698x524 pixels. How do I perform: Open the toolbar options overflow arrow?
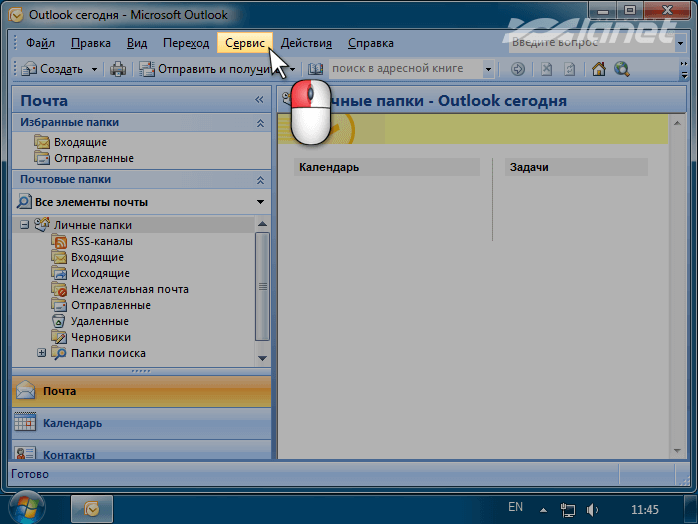[x=684, y=70]
